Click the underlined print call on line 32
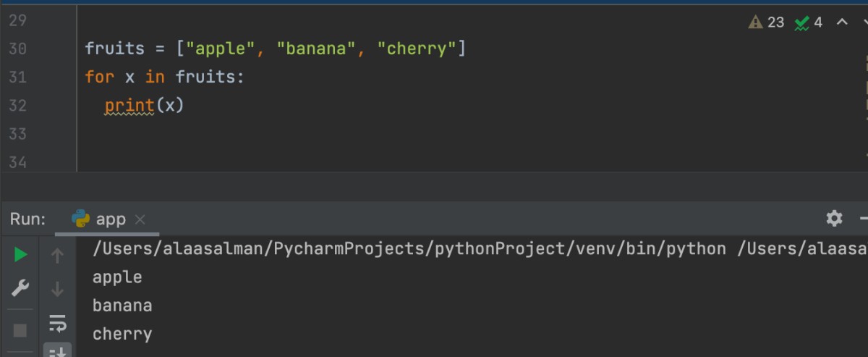 tap(129, 106)
